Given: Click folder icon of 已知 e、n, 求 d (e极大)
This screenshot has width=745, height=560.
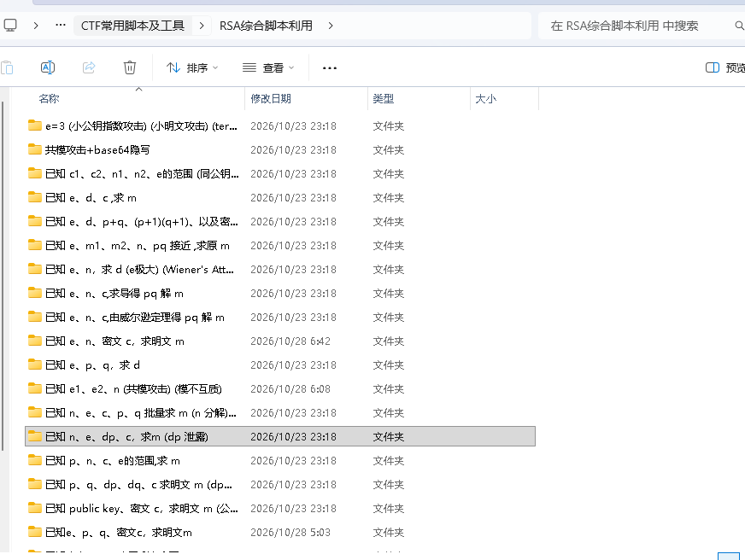Looking at the screenshot, I should tap(35, 269).
